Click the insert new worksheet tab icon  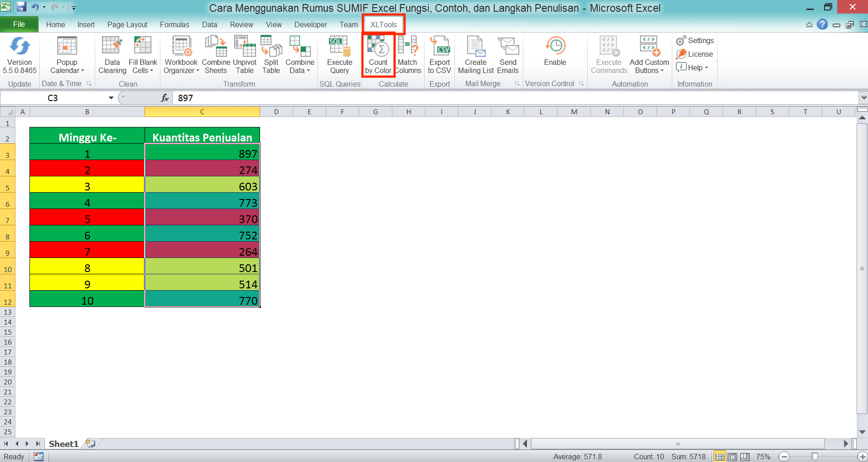coord(91,444)
